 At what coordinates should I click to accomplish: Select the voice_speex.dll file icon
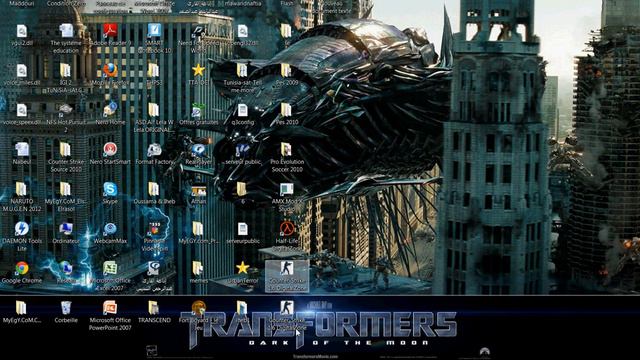(x=22, y=111)
